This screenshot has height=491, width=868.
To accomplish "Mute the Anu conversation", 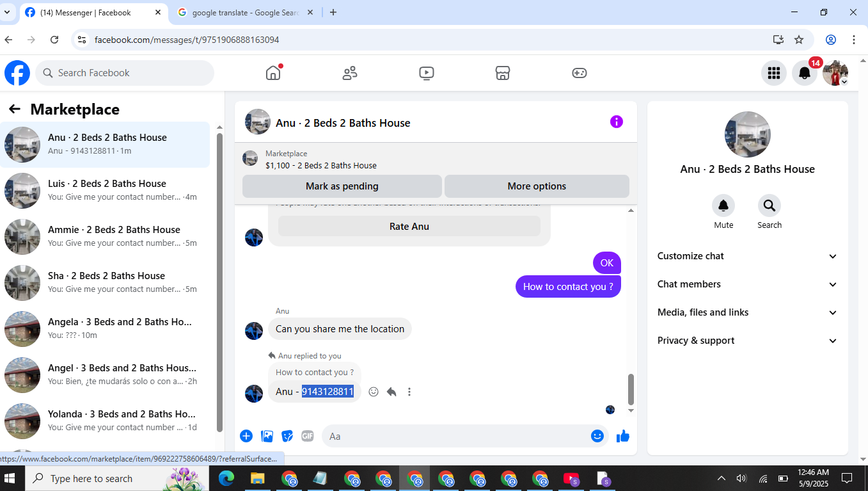I will 723,205.
